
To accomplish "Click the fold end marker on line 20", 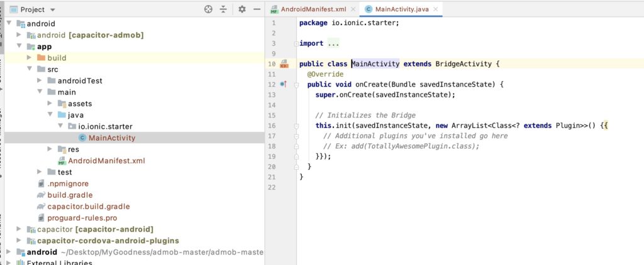I will pyautogui.click(x=297, y=166).
